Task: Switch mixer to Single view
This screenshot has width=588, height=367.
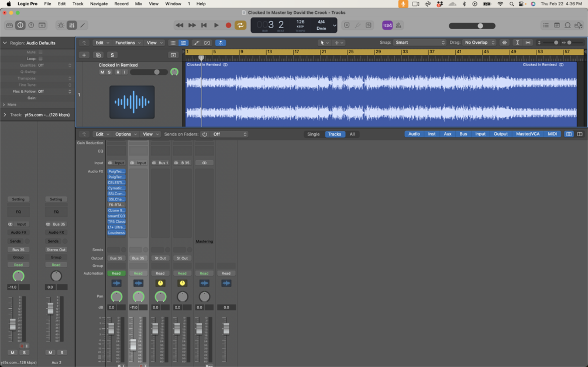Action: click(314, 134)
